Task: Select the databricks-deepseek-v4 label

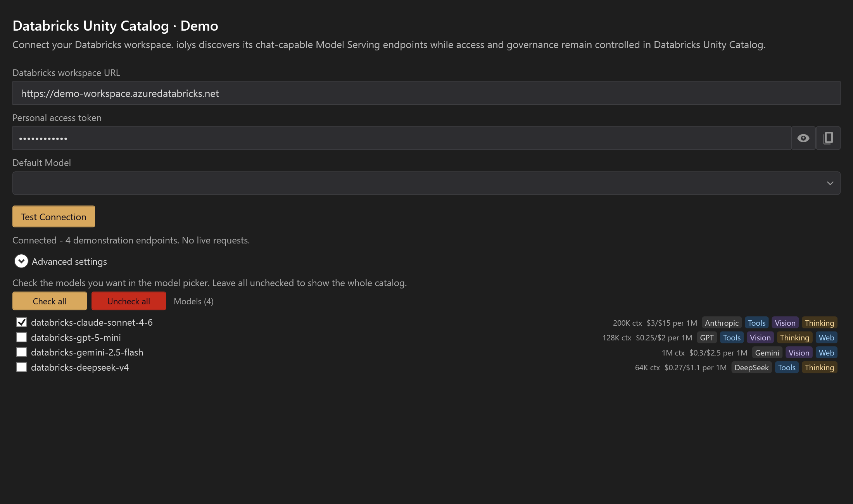Action: click(80, 367)
